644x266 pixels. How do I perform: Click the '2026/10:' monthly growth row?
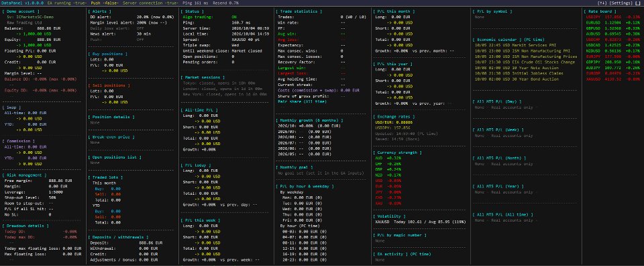click(309, 126)
